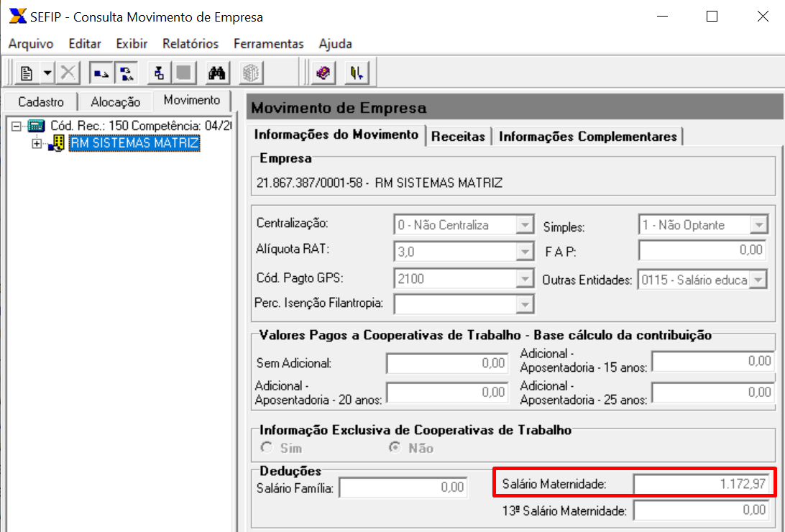785x532 pixels.
Task: Click the building icon of RM SISTEMAS MATRIZ
Action: click(x=57, y=144)
